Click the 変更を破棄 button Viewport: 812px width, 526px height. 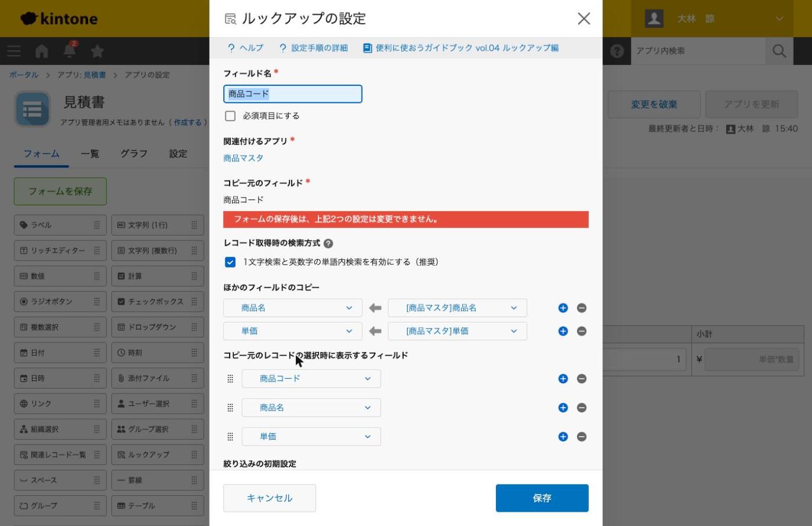coord(654,104)
